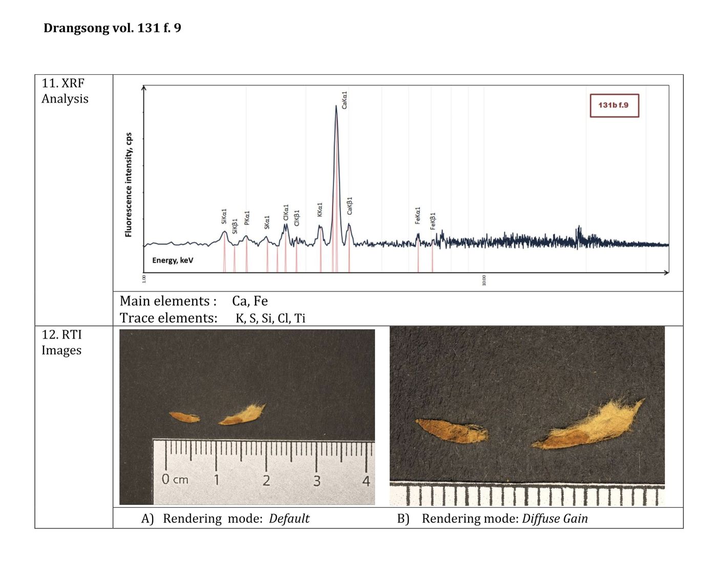Click the 'Fluorescence intensity, cps' axis label

point(129,185)
